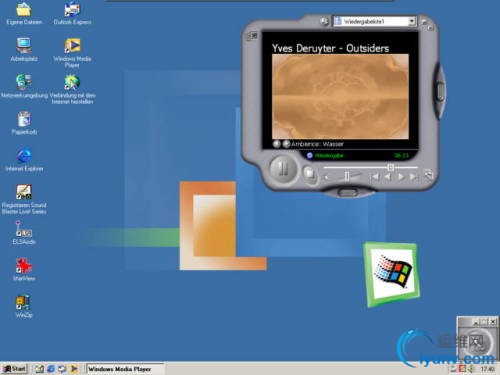This screenshot has height=375, width=500.
Task: Select the Internet Explorer desktop icon
Action: pos(24,160)
